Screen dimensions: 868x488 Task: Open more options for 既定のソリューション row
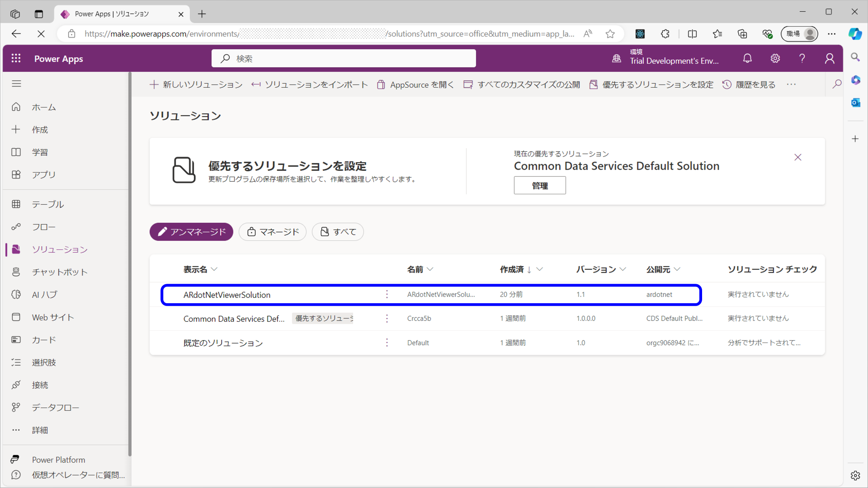coord(387,343)
